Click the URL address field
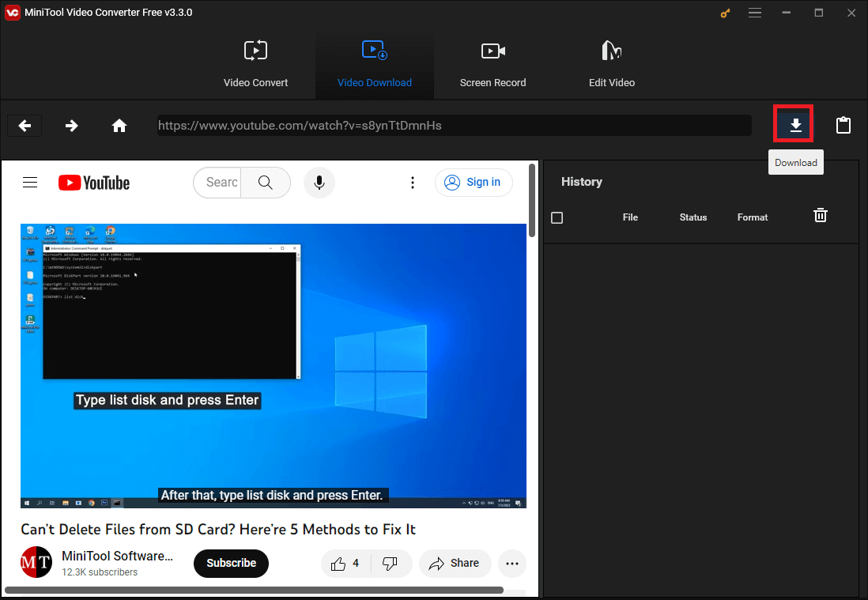The height and width of the screenshot is (600, 868). [454, 126]
